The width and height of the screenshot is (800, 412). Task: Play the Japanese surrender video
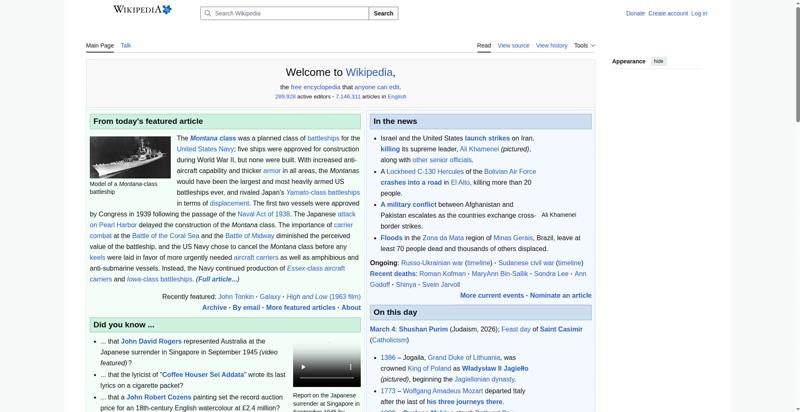pyautogui.click(x=303, y=367)
